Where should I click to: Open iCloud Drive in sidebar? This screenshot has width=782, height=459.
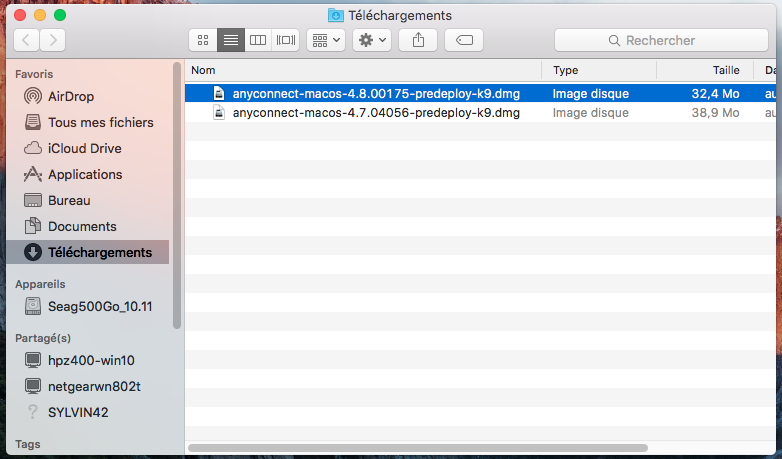click(84, 148)
